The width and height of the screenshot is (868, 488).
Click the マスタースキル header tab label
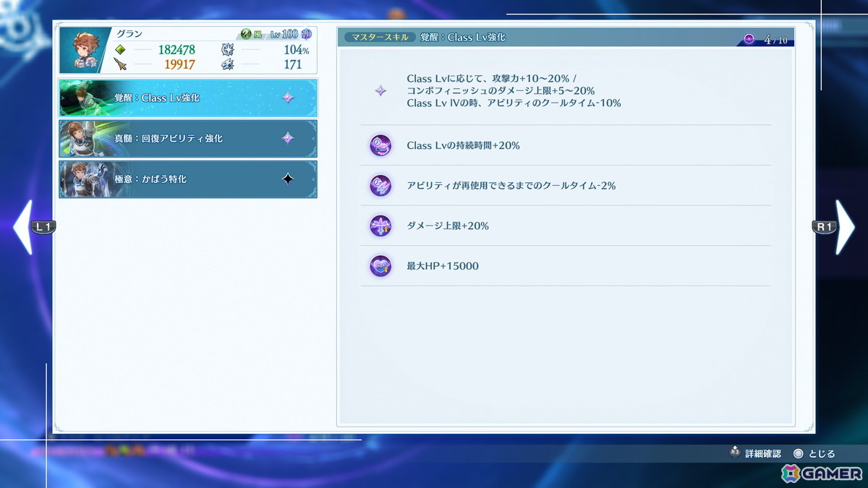[x=379, y=37]
